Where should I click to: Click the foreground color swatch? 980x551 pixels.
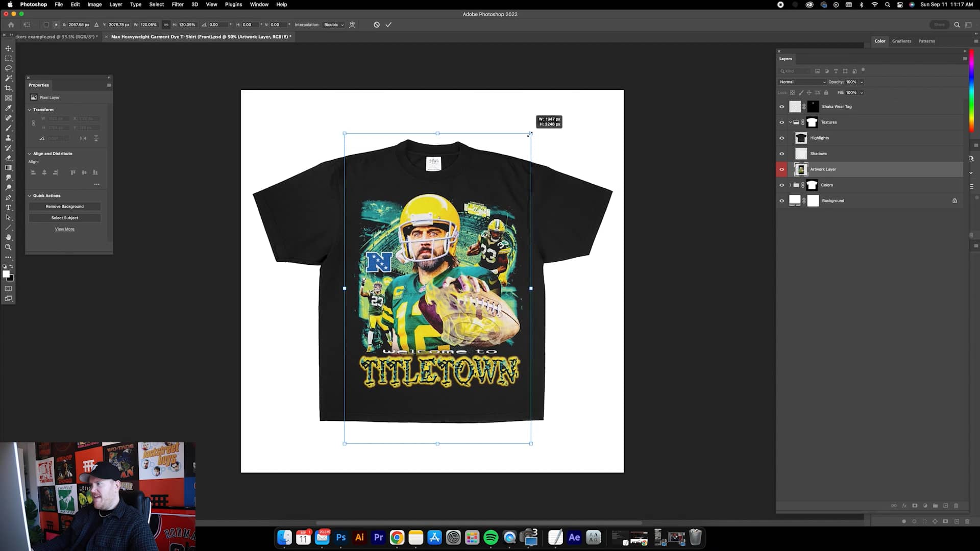tap(6, 274)
